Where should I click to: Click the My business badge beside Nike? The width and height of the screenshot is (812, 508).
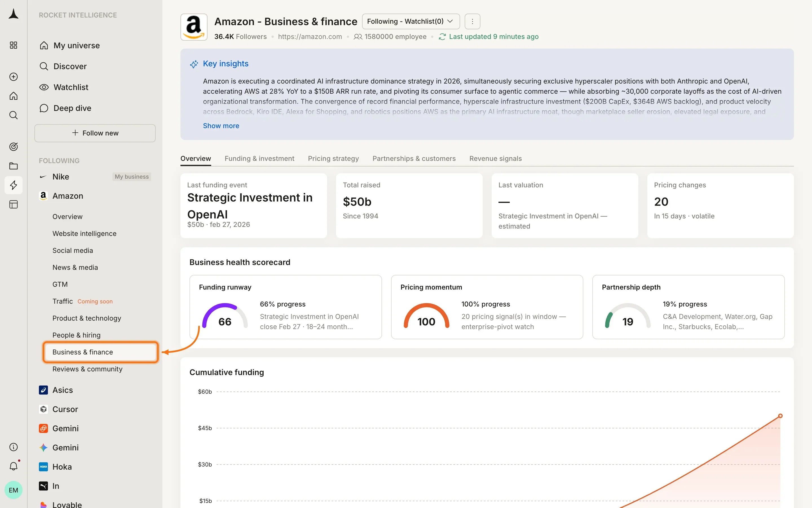coord(132,177)
